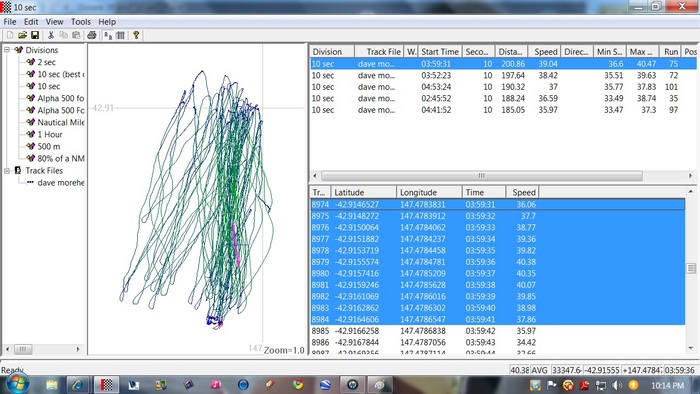Click the columns grid toolbar icon
The height and width of the screenshot is (394, 700).
tap(121, 35)
